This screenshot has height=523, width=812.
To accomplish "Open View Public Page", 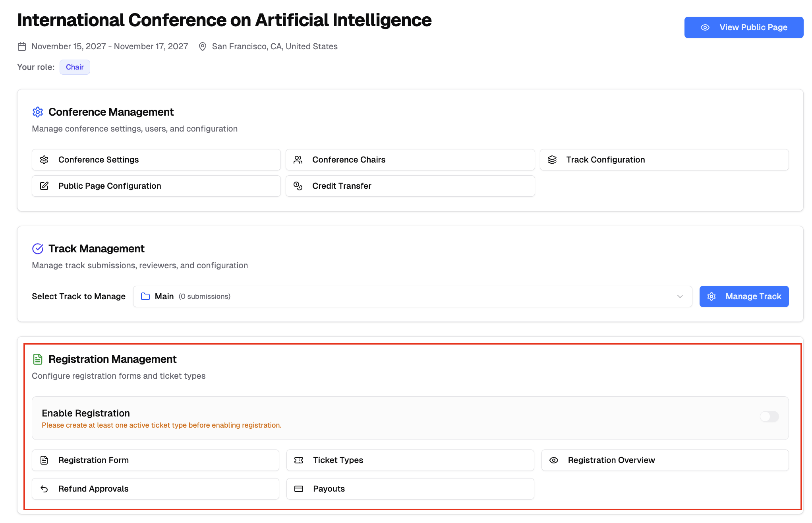I will pos(744,27).
